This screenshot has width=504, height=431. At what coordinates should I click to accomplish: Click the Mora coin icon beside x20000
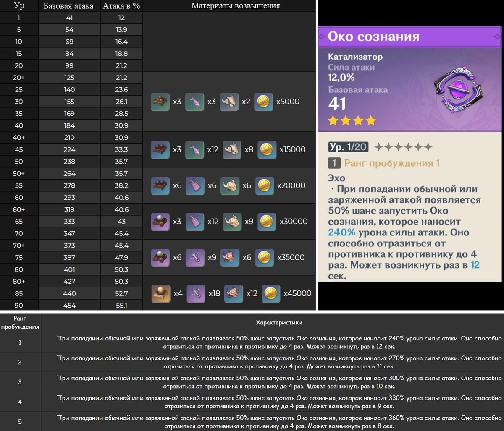(265, 185)
